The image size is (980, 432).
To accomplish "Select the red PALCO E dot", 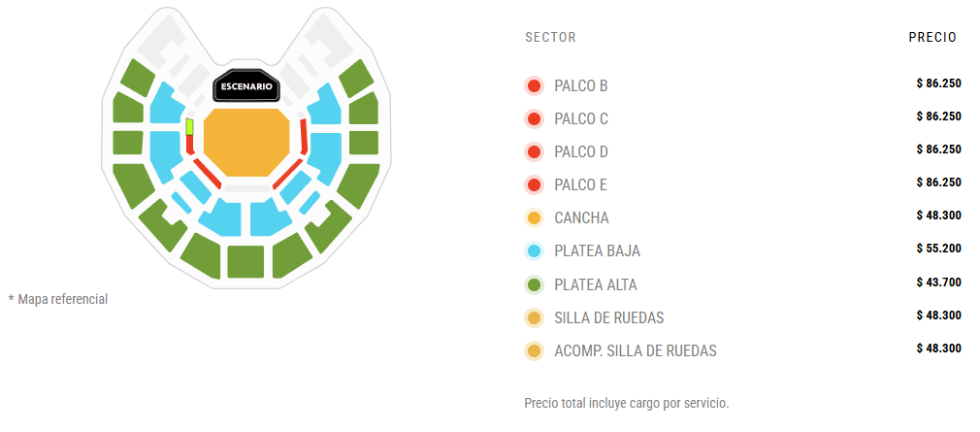I will pos(534,184).
